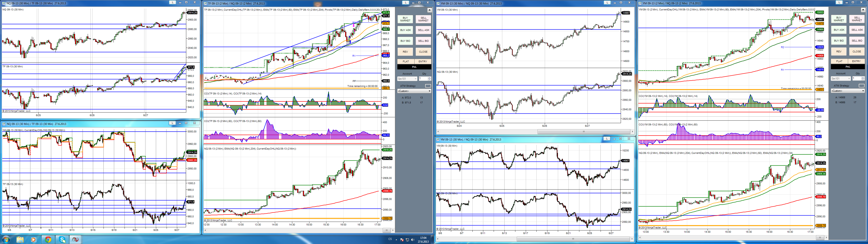Image resolution: width=868 pixels, height=244 pixels.
Task: Open ATM Strategy ellipsis button in YM trader
Action: pos(861,86)
